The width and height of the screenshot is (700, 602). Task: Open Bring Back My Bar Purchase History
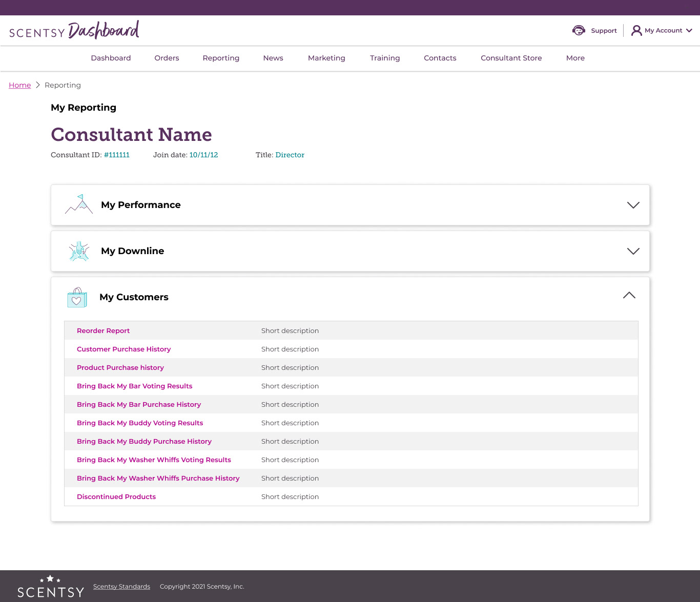point(139,404)
